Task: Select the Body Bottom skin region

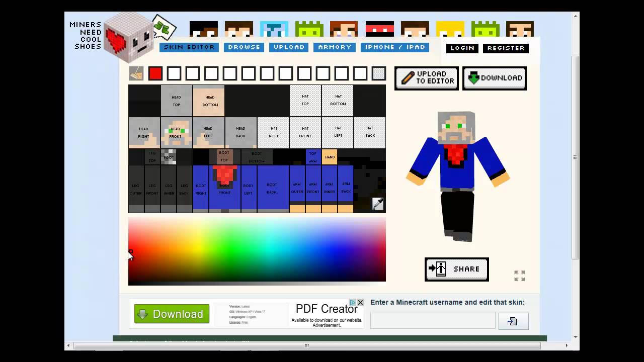Action: tap(257, 157)
